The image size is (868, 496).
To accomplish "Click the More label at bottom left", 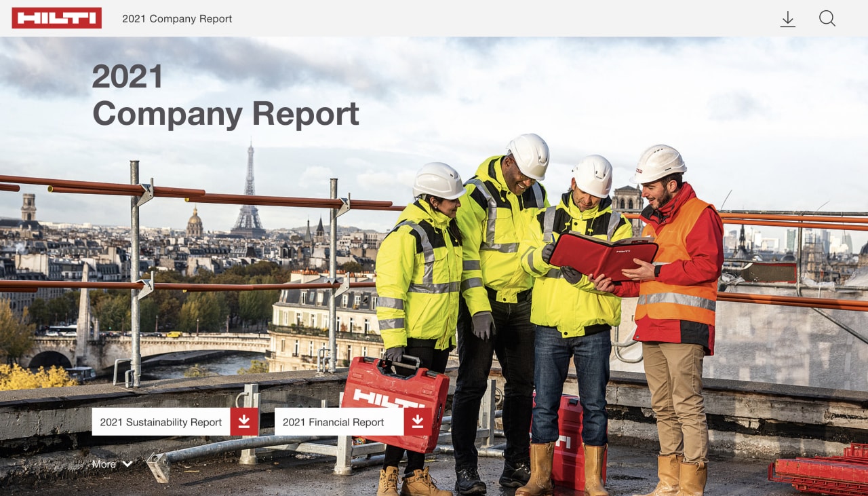I will pos(104,464).
